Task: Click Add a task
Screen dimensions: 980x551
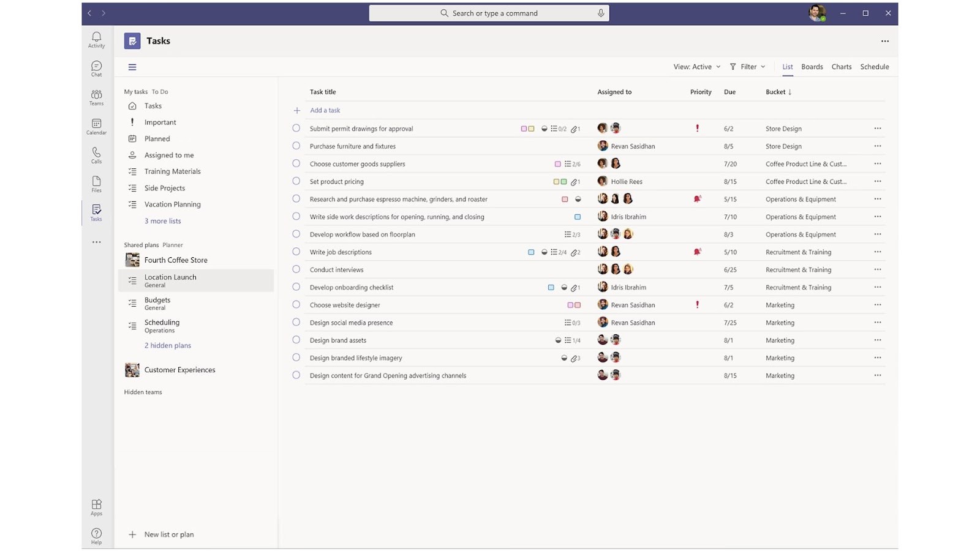Action: pyautogui.click(x=325, y=110)
